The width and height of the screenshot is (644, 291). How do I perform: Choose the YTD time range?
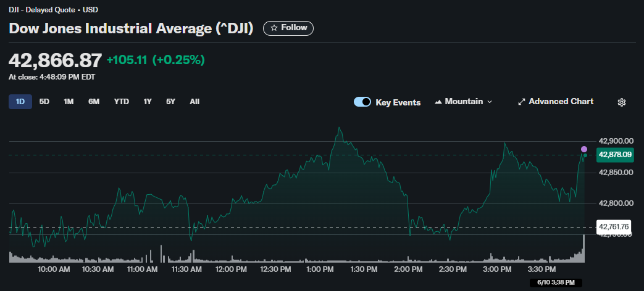[121, 102]
